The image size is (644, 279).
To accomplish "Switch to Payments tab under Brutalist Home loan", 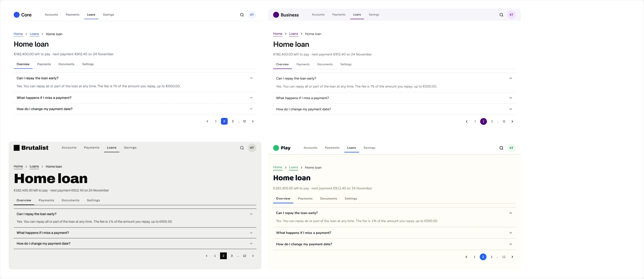I will [47, 200].
